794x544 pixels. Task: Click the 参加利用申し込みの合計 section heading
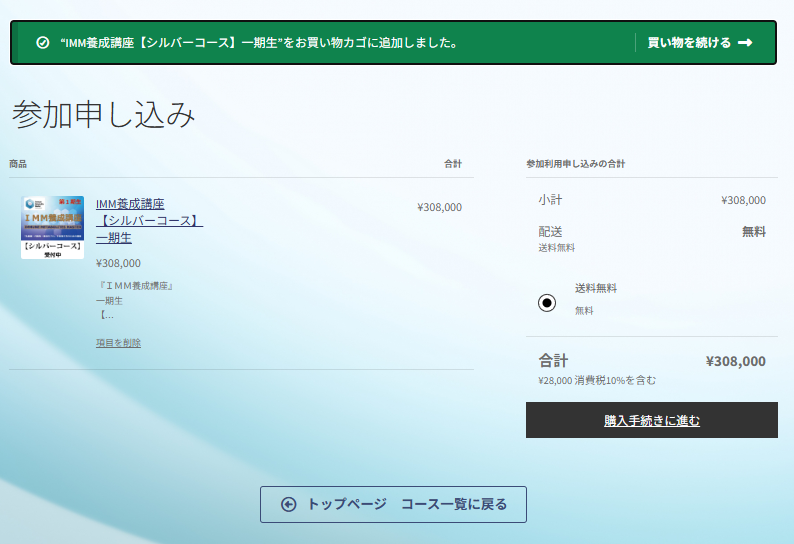click(x=575, y=164)
